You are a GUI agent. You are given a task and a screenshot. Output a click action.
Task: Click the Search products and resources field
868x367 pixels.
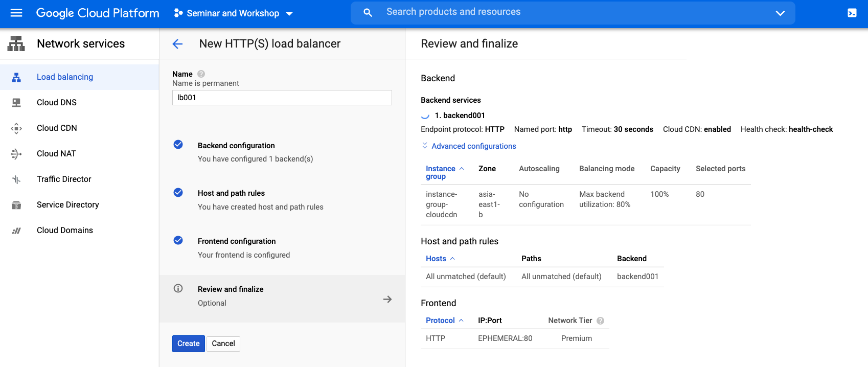(x=573, y=13)
